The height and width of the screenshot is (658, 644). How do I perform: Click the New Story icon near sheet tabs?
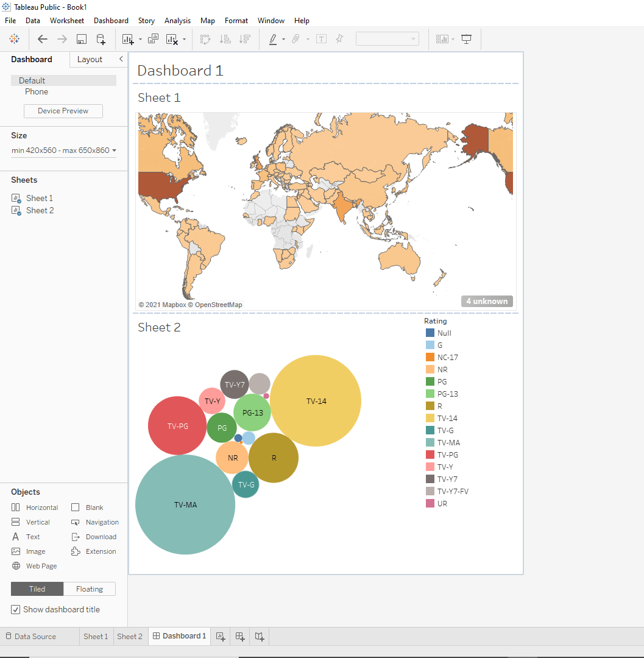click(x=259, y=636)
